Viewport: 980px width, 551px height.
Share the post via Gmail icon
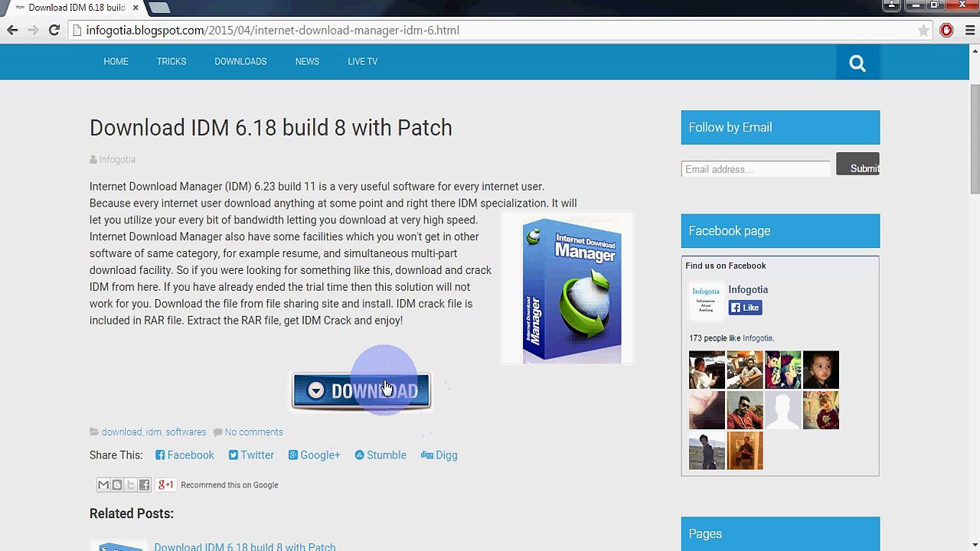pos(103,484)
